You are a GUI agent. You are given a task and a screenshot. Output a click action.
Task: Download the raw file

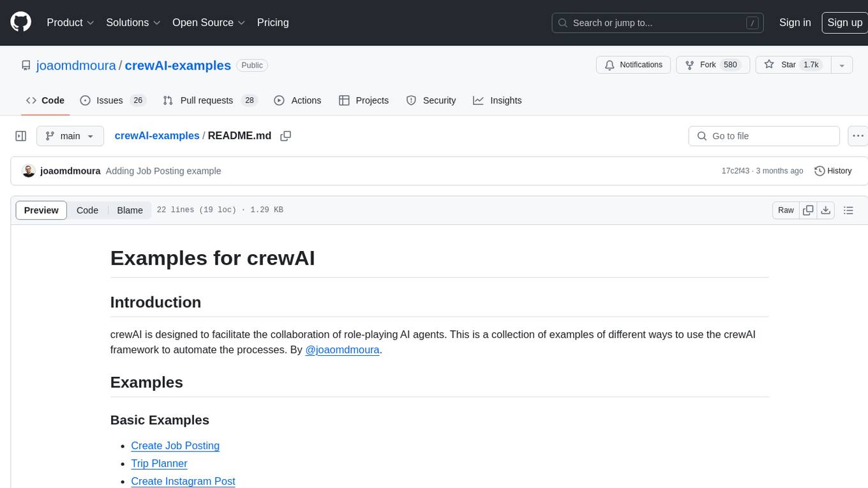coord(825,210)
